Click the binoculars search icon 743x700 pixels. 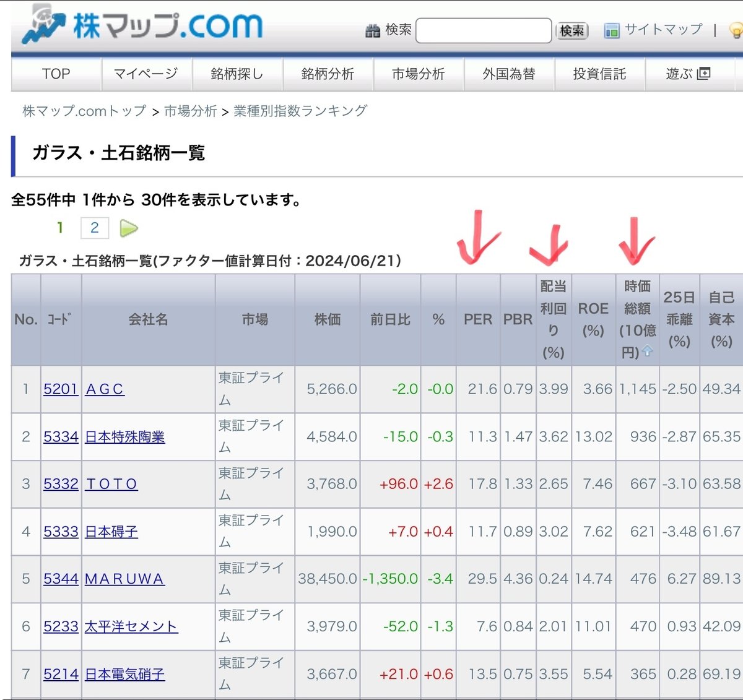click(373, 30)
